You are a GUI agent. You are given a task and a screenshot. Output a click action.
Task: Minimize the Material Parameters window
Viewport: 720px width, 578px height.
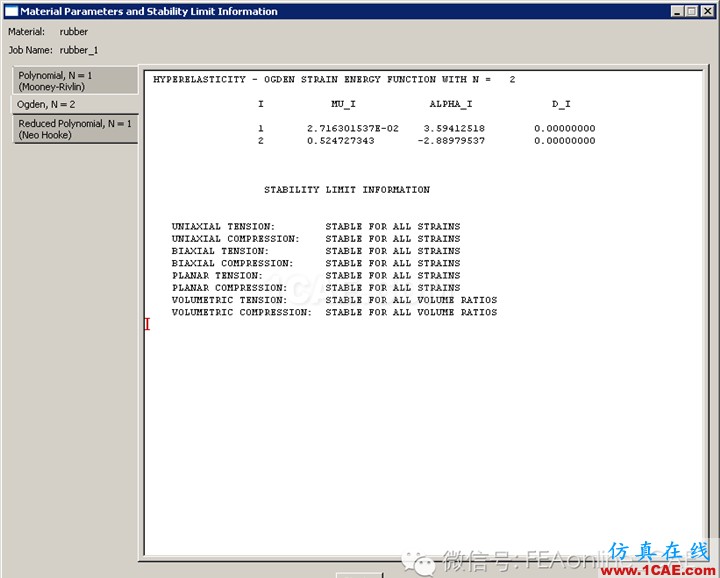(676, 11)
